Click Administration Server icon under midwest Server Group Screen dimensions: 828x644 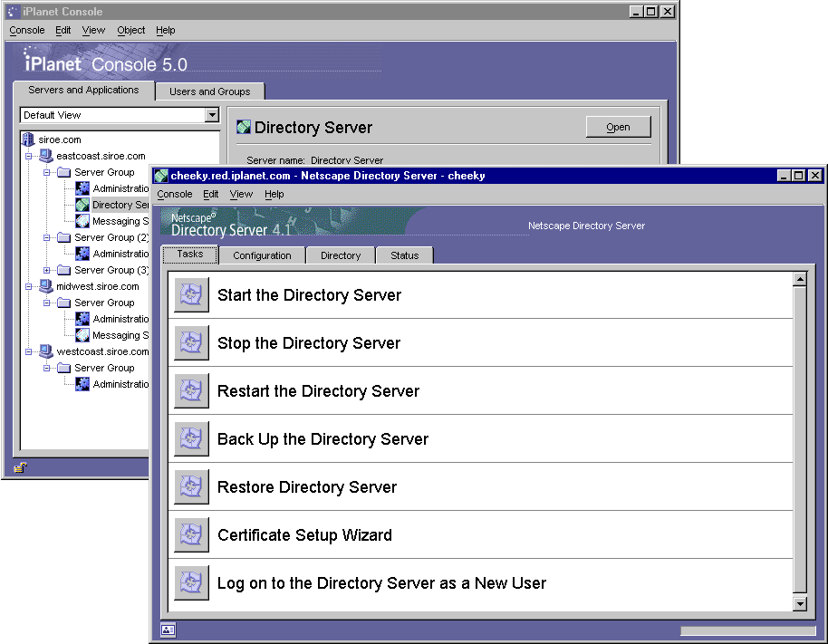[x=82, y=319]
